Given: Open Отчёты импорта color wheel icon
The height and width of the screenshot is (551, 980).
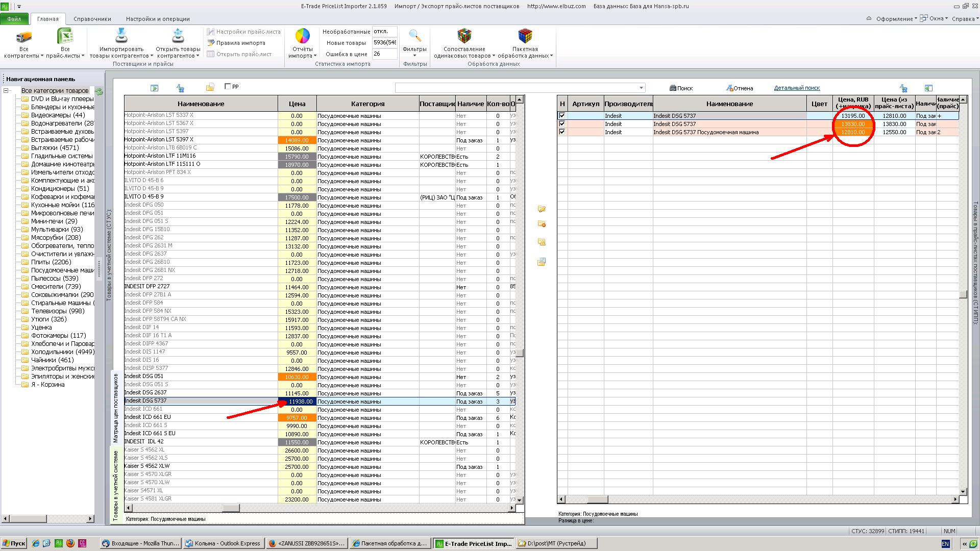Looking at the screenshot, I should tap(303, 36).
